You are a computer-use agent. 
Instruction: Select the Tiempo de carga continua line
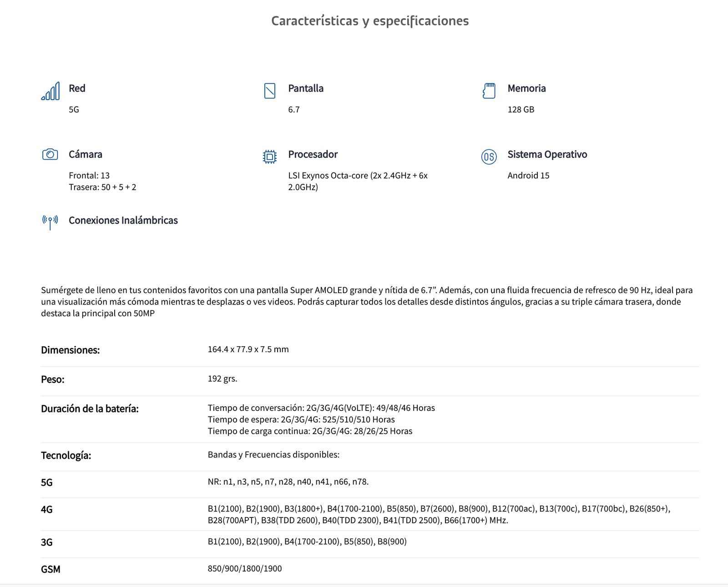tap(310, 431)
